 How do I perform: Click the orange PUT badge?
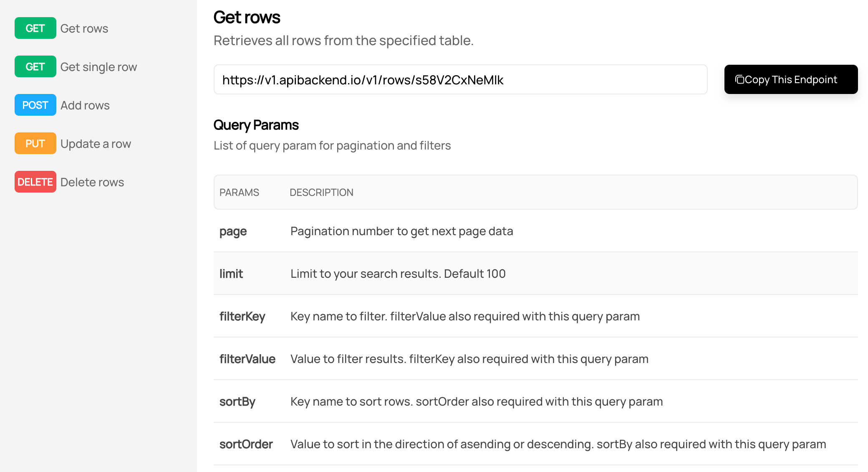tap(35, 143)
